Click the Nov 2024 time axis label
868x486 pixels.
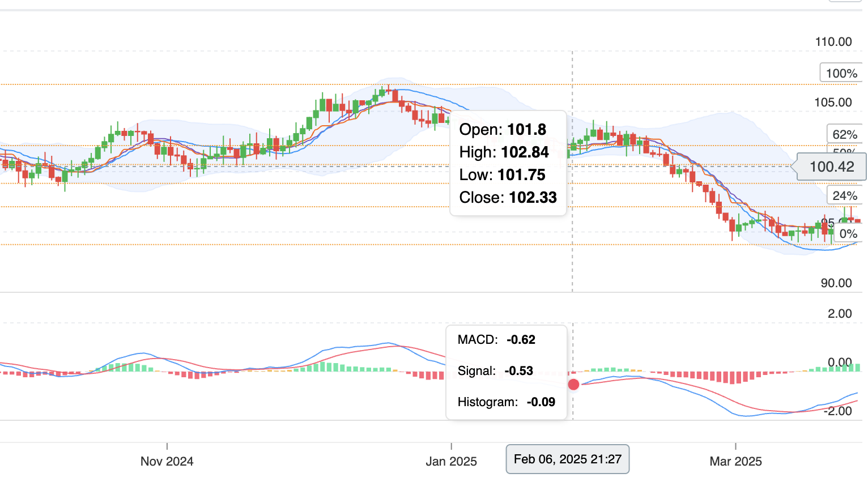[x=167, y=461]
